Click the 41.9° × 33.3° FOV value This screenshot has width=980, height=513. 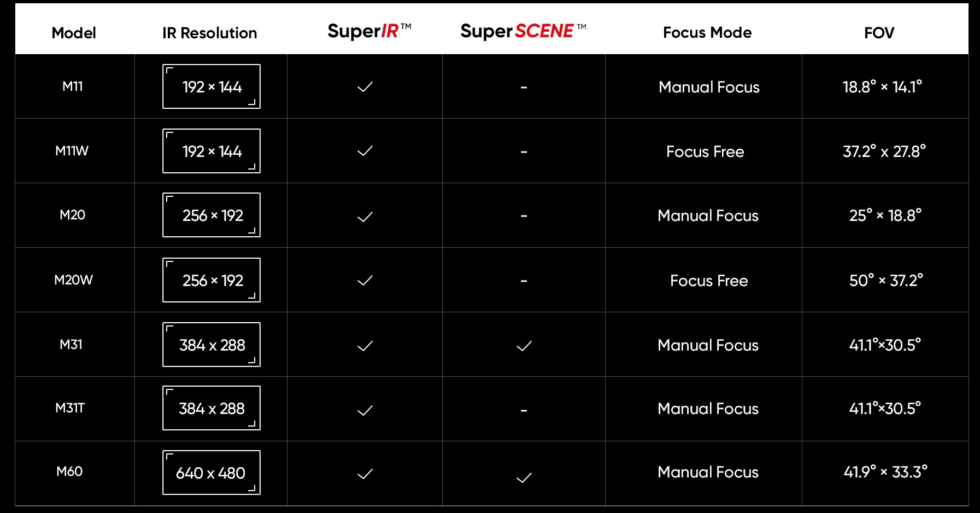click(x=885, y=472)
